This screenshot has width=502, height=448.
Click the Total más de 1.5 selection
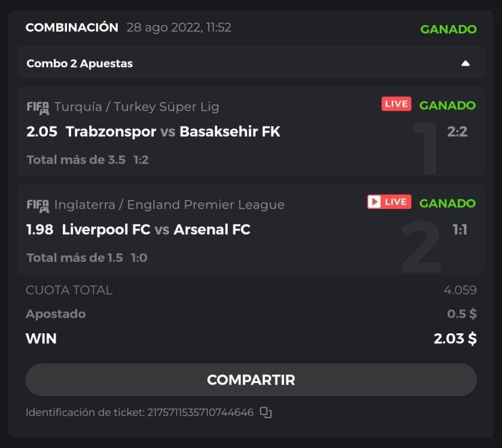75,258
